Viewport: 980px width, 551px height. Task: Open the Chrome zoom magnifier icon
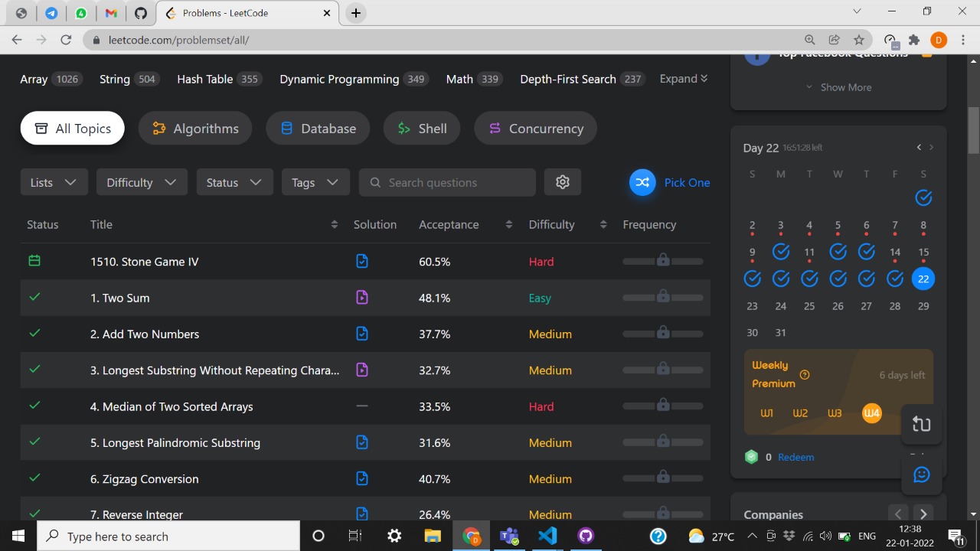[810, 40]
